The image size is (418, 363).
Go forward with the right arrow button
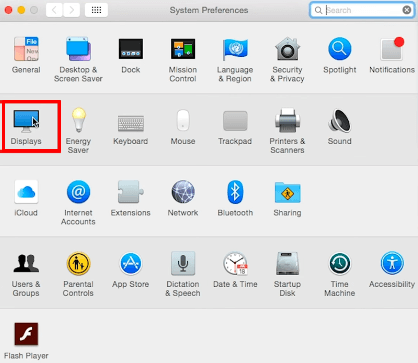(x=71, y=10)
